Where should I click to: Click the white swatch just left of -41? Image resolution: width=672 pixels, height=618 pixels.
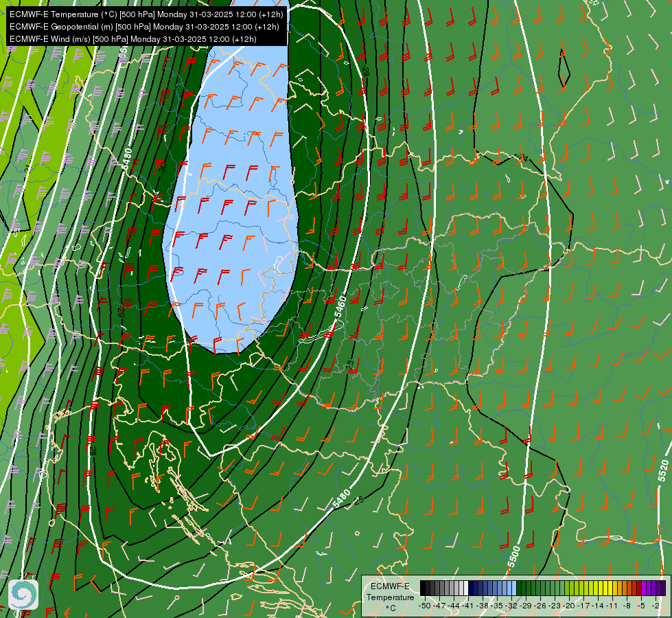pyautogui.click(x=466, y=588)
